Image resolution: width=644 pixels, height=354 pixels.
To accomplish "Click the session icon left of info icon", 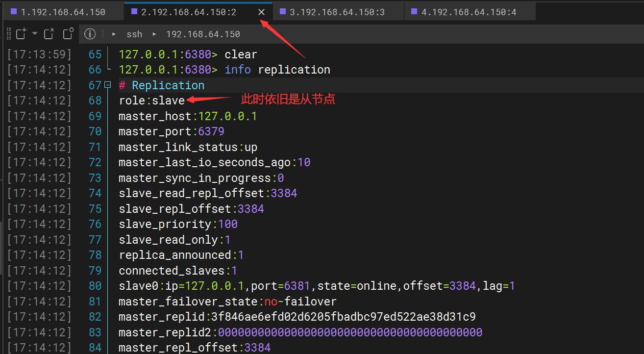I will [x=68, y=34].
